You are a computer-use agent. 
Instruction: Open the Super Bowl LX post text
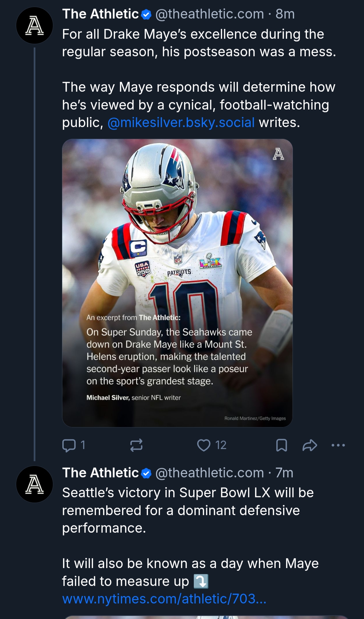point(188,510)
